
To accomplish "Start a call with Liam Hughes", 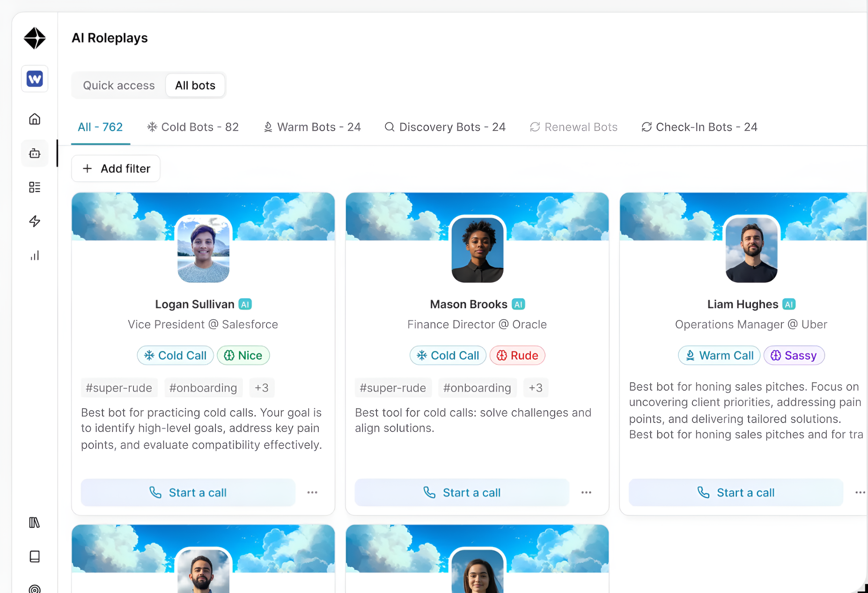I will [x=736, y=492].
